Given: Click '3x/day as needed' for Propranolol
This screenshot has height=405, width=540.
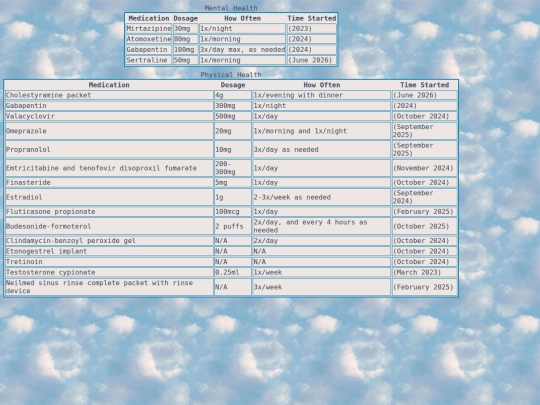Looking at the screenshot, I should coord(322,149).
